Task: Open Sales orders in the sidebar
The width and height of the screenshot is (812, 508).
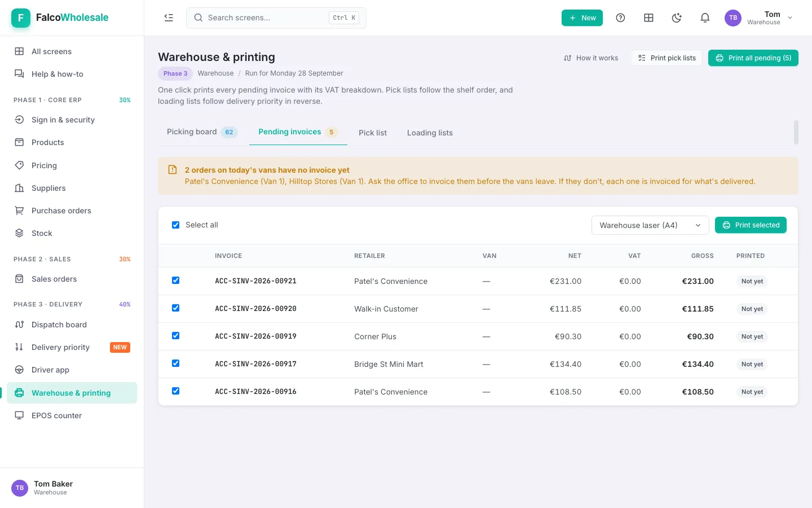Action: pos(72,279)
